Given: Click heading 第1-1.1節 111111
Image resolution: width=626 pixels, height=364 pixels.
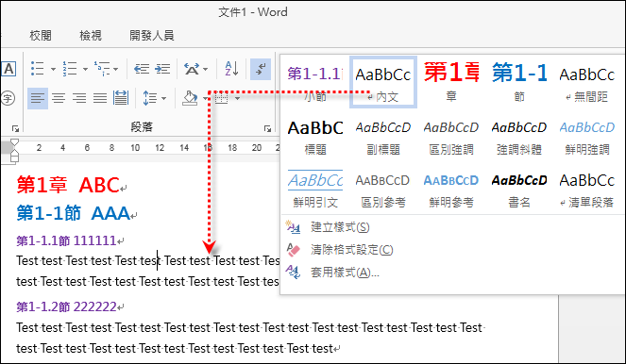Looking at the screenshot, I should click(66, 240).
